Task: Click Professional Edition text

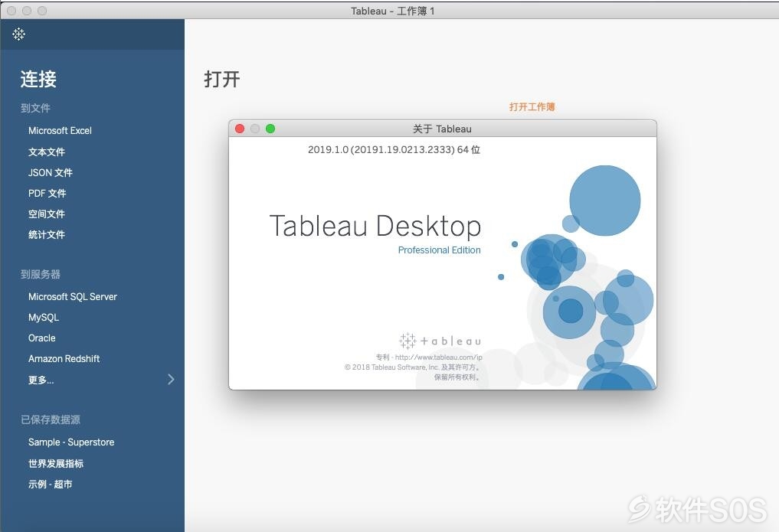Action: pos(439,250)
